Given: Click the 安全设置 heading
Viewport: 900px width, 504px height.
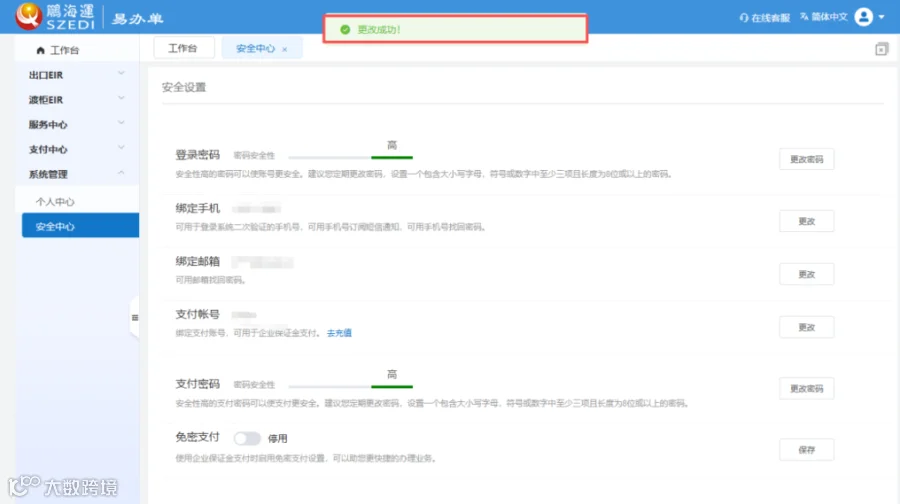Looking at the screenshot, I should click(184, 87).
